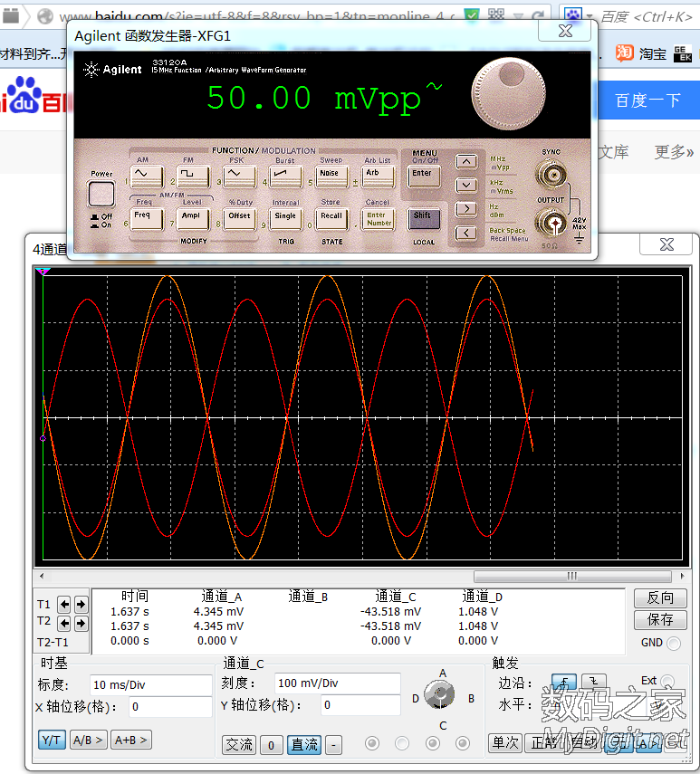Screen dimensions: 700x774
Task: Select the rising edge trigger
Action: pyautogui.click(x=564, y=682)
